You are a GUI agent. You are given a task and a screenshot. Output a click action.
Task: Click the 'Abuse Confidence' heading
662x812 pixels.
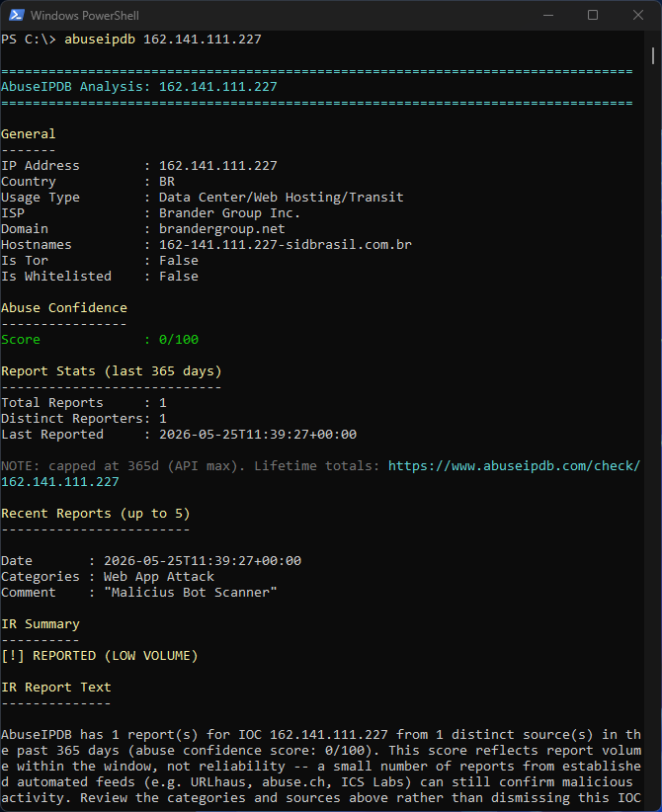pos(63,308)
